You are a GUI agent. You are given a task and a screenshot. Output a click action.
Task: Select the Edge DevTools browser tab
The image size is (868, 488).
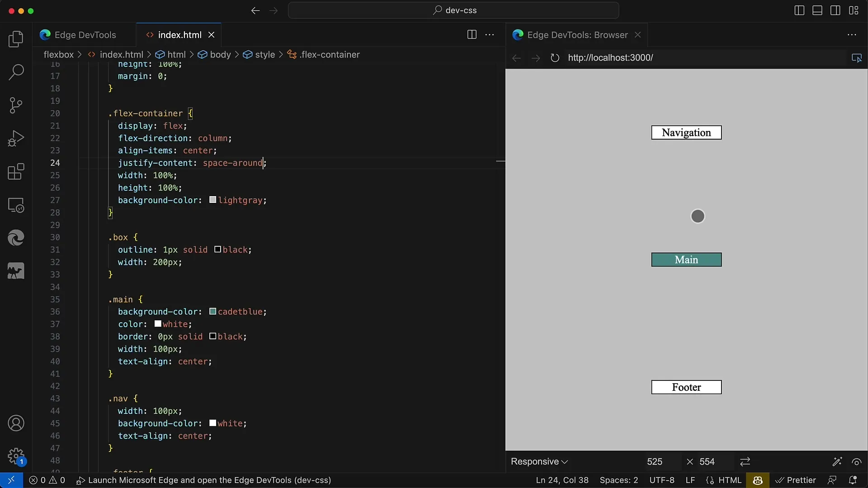click(x=577, y=34)
